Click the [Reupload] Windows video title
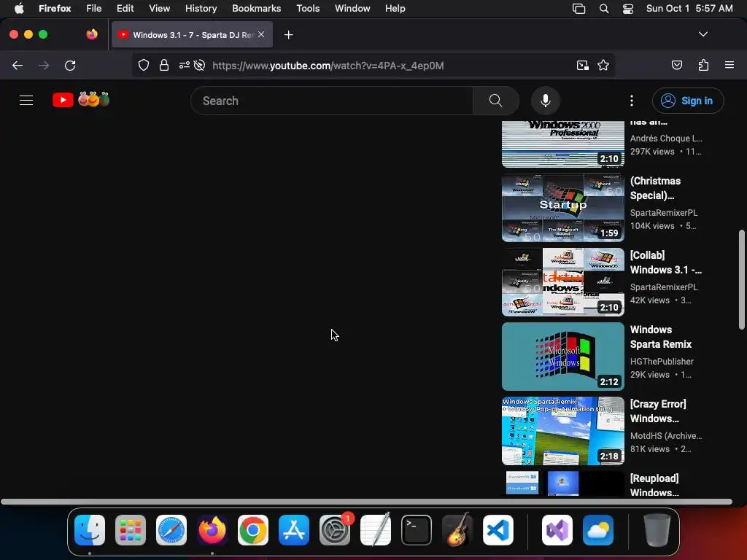 click(654, 485)
